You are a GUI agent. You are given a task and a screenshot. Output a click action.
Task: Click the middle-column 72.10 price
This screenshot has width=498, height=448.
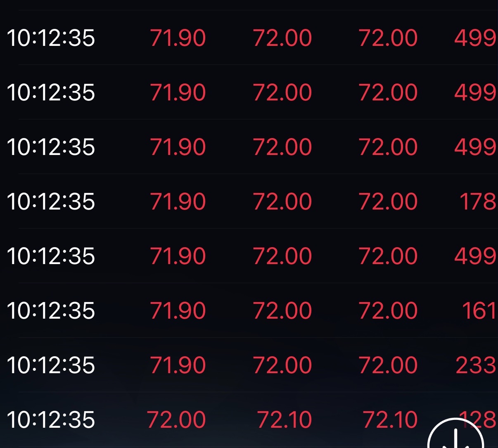click(284, 420)
